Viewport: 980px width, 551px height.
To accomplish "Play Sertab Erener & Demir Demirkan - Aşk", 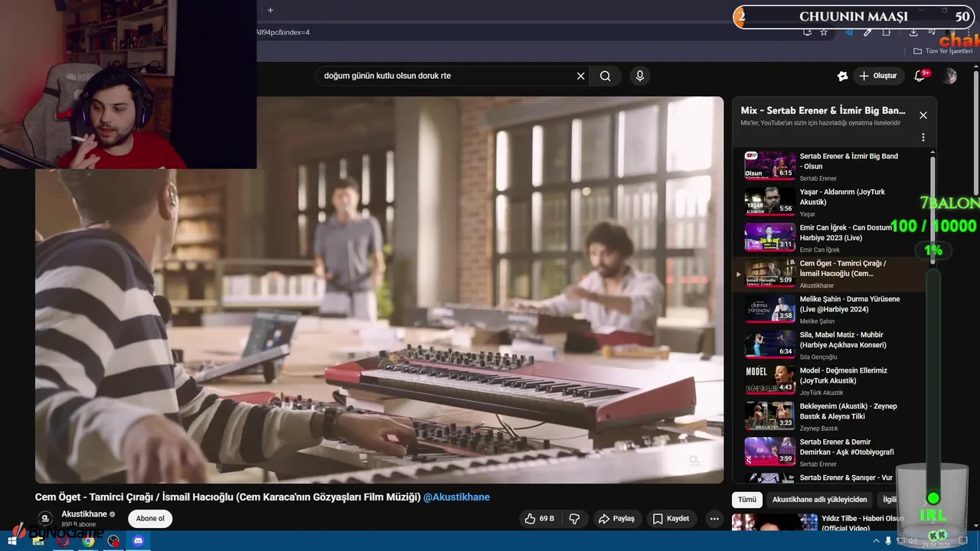I will [x=831, y=452].
